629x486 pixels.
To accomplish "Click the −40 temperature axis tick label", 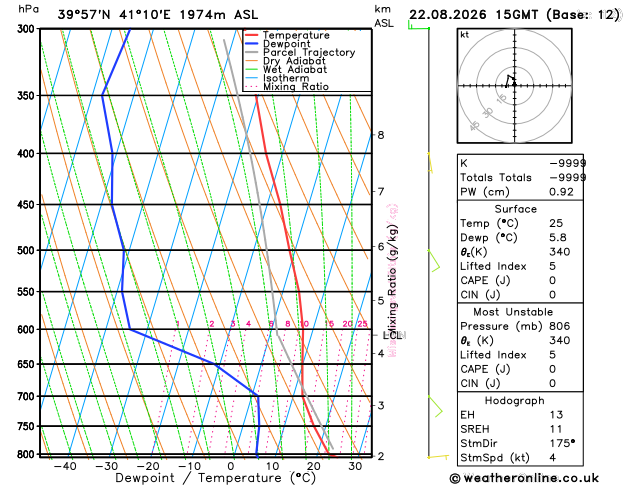I will click(65, 466).
